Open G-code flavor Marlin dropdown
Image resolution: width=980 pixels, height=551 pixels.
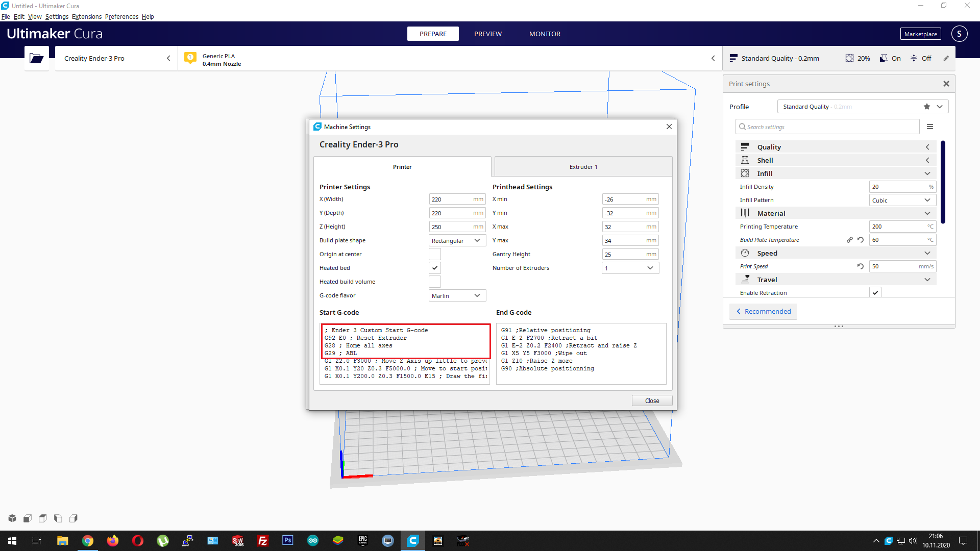point(457,295)
